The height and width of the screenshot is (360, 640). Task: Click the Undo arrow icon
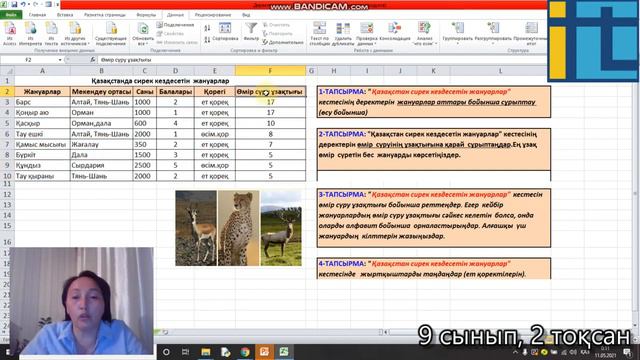point(23,4)
